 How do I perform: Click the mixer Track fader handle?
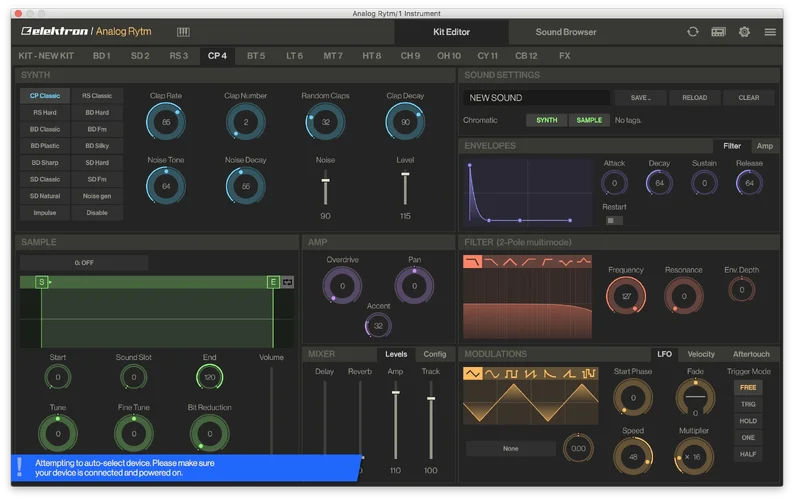coord(431,399)
